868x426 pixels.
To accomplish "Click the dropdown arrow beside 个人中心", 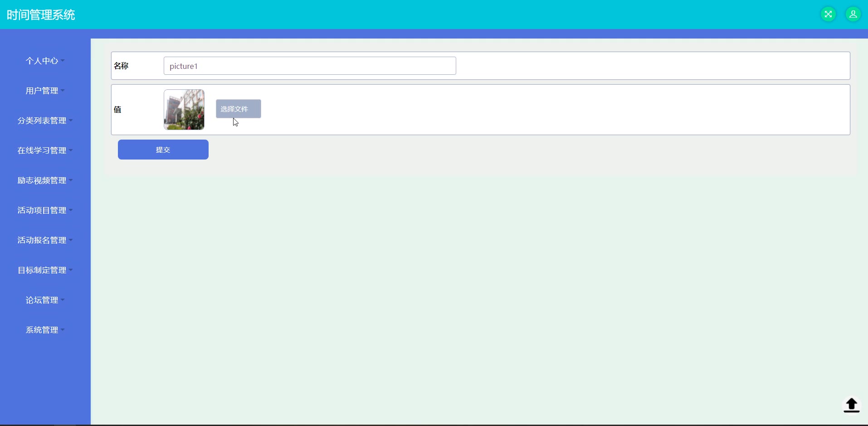I will point(63,60).
